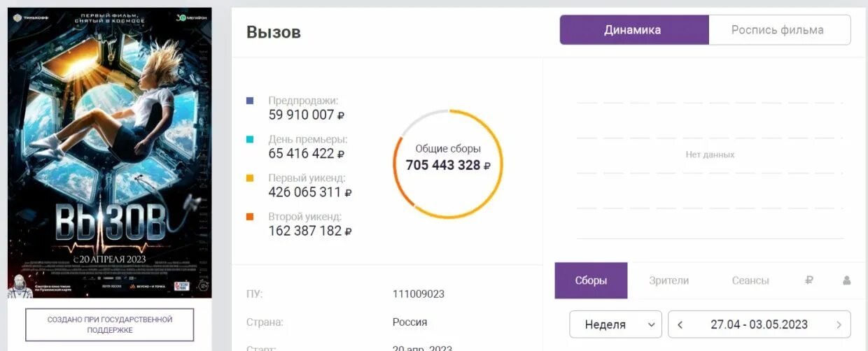Click the orange Второй уикенд legend swatch
The width and height of the screenshot is (868, 351).
coord(250,217)
